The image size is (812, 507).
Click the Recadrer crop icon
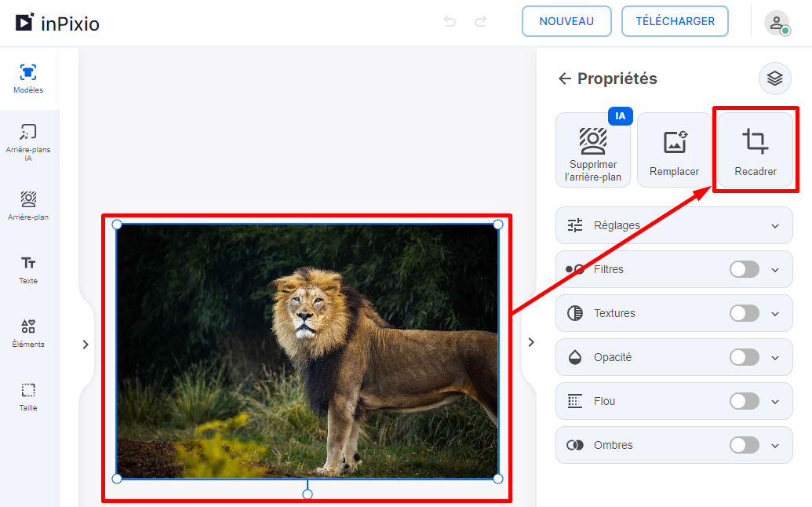click(x=755, y=149)
